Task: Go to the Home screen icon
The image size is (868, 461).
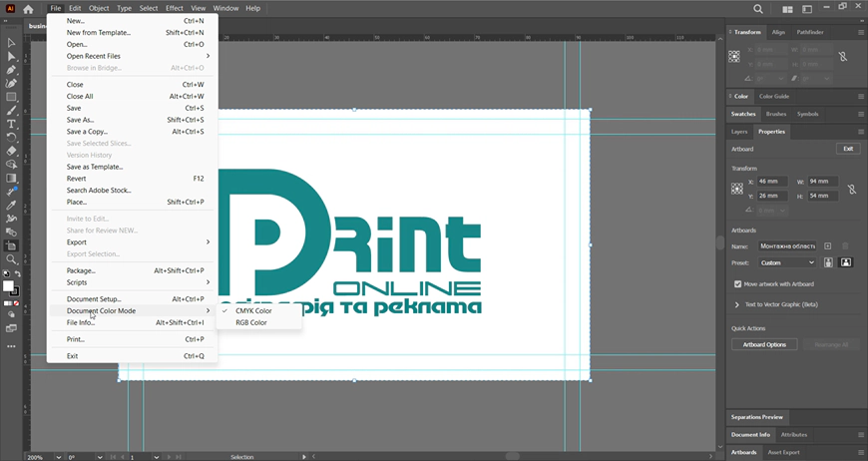Action: (28, 9)
